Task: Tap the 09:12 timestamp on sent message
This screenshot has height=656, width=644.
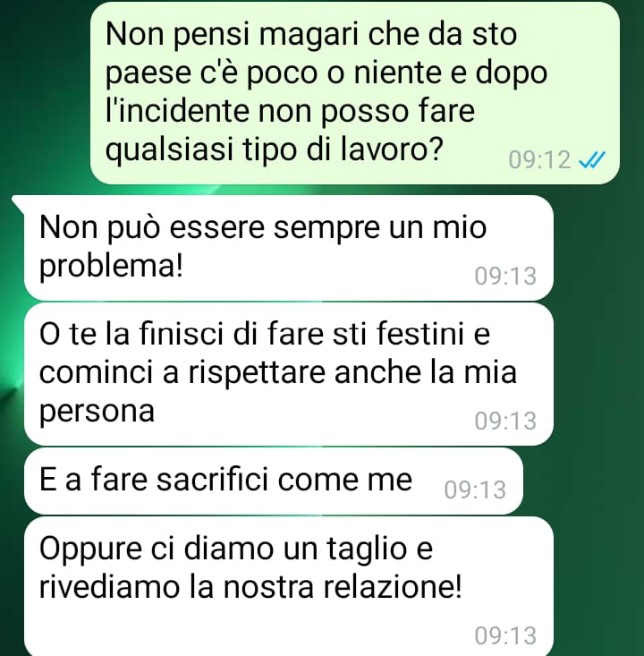Action: [x=539, y=160]
